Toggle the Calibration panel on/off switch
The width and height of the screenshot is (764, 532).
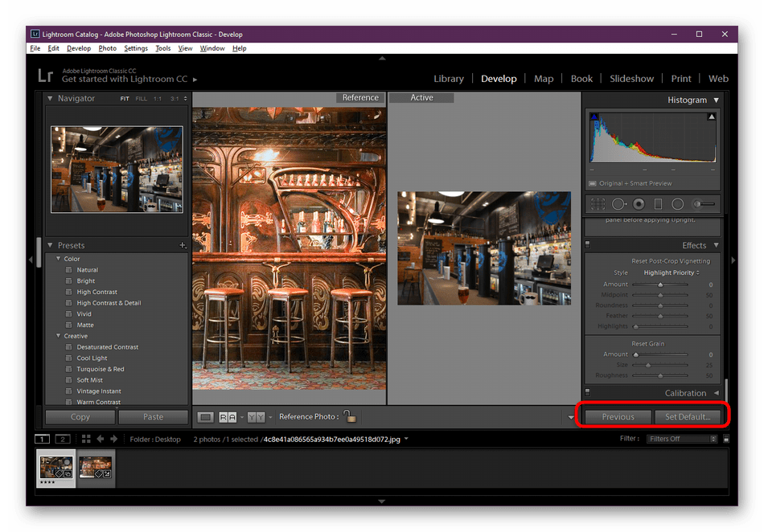[587, 392]
